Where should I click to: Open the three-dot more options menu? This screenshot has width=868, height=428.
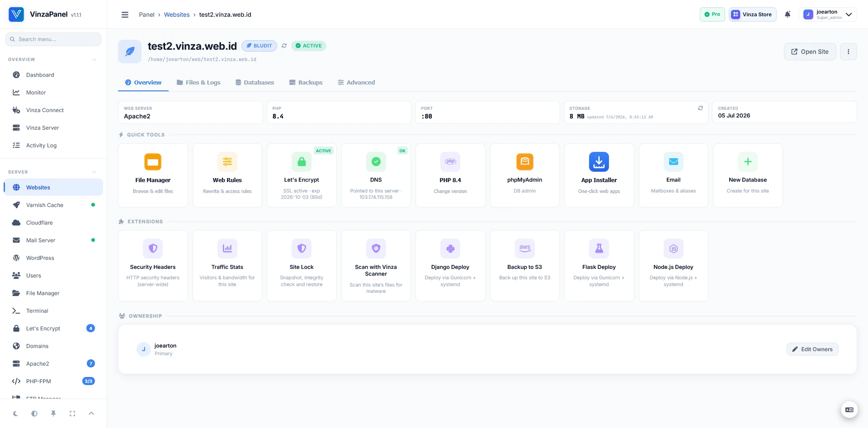coord(849,52)
